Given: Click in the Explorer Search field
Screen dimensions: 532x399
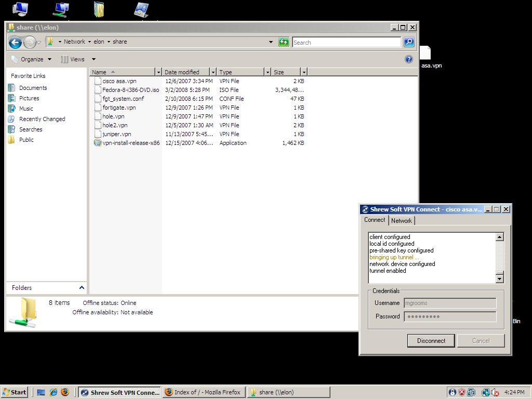Looking at the screenshot, I should tap(346, 43).
